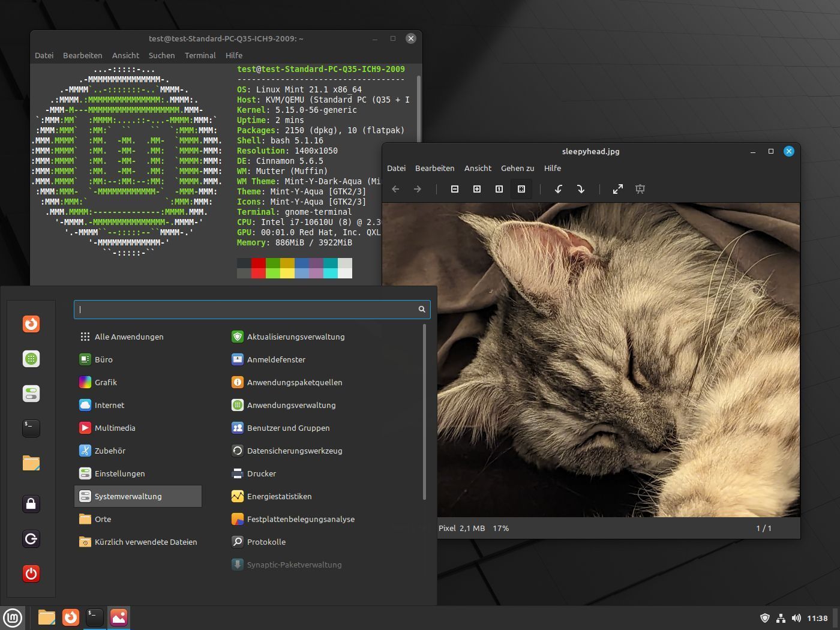The height and width of the screenshot is (630, 840).
Task: Open the volume control in the system tray
Action: (797, 617)
